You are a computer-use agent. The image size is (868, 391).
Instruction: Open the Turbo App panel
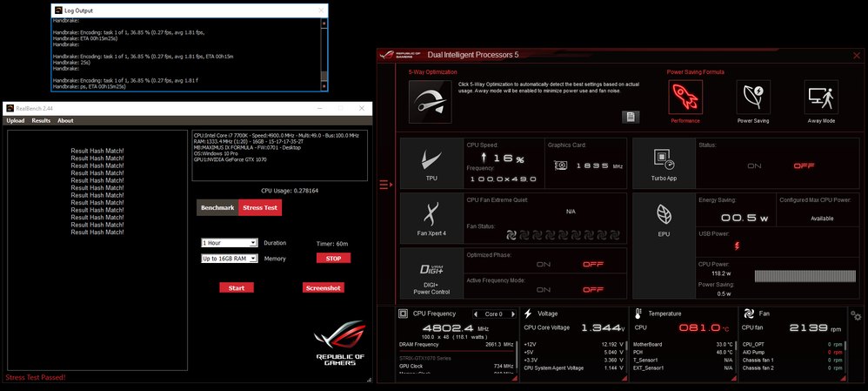[664, 165]
